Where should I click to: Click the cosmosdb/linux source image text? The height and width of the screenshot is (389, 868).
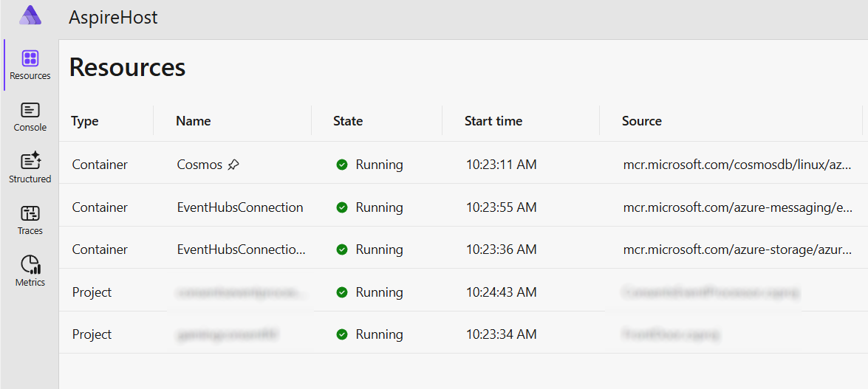click(737, 165)
